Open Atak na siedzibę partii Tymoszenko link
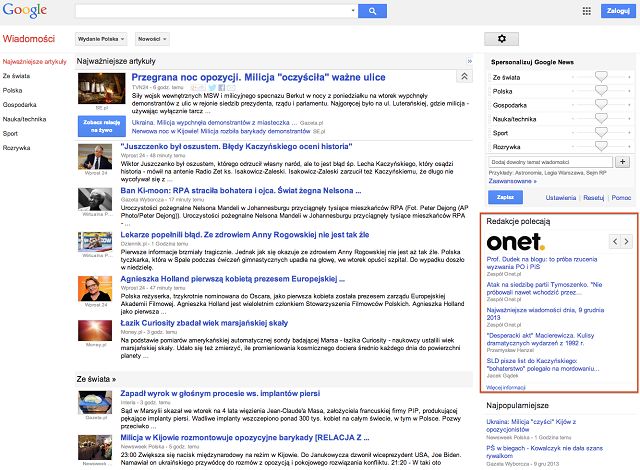 (544, 288)
